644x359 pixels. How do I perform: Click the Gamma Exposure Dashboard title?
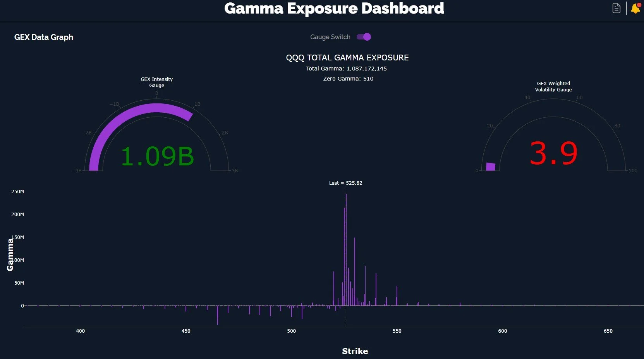point(334,8)
